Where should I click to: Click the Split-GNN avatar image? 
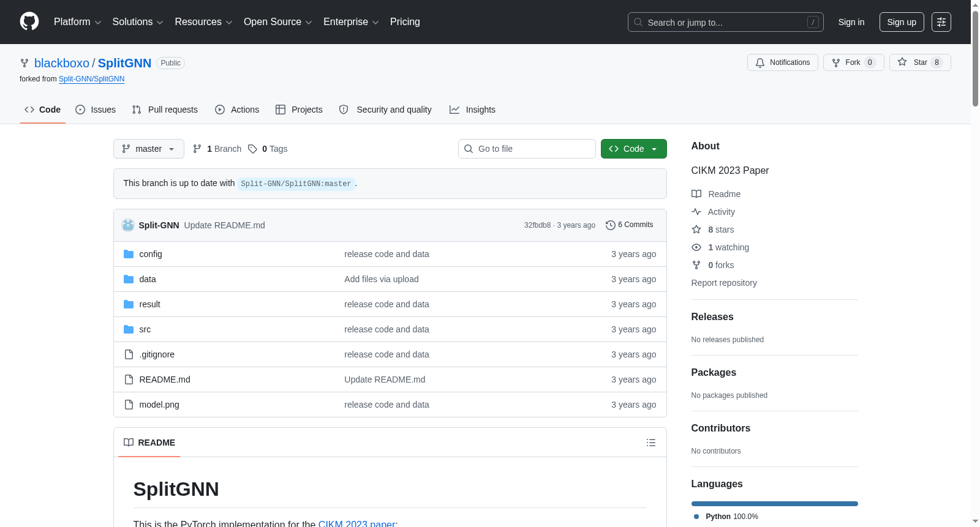click(128, 225)
